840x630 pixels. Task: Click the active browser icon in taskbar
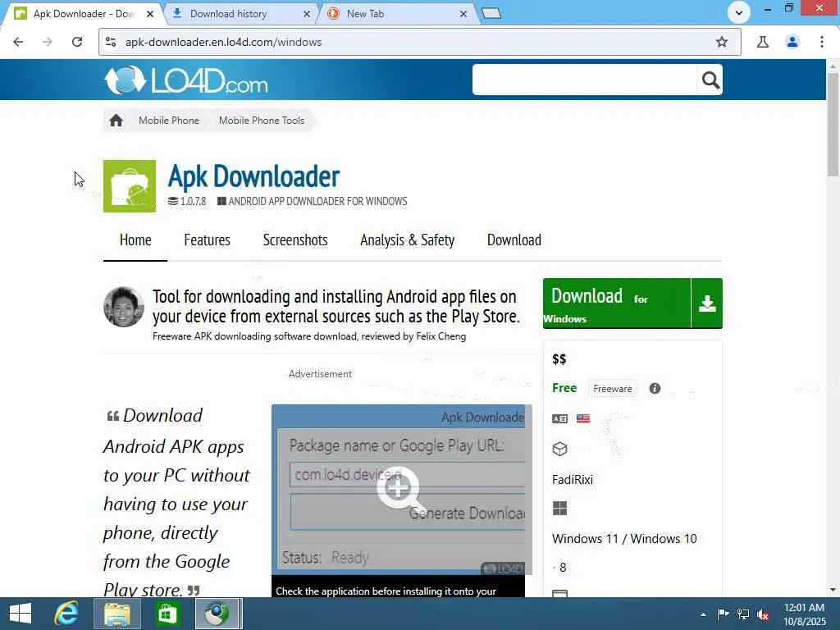coord(218,614)
